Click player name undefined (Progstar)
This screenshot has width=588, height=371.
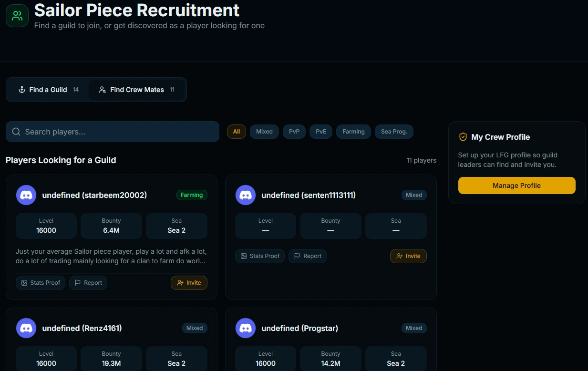(x=300, y=328)
